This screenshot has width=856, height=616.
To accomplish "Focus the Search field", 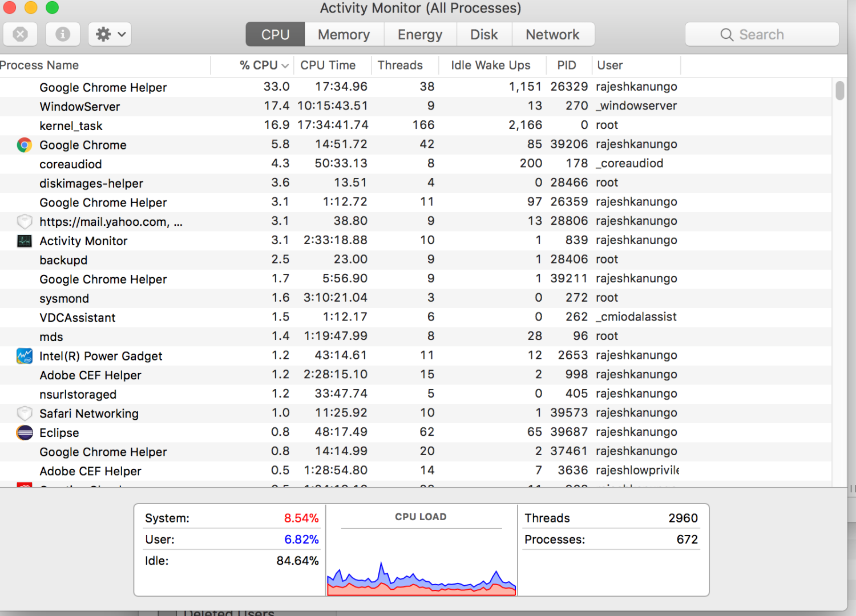I will (762, 34).
